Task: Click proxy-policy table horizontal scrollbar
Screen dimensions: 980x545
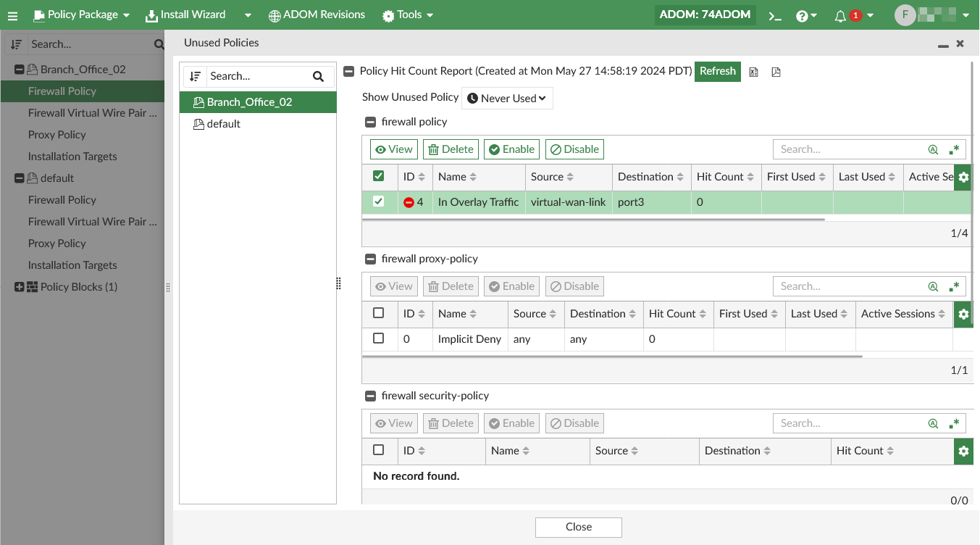Action: (x=612, y=357)
